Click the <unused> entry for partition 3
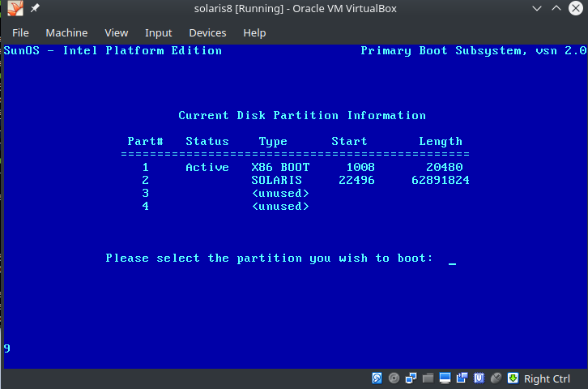Image resolution: width=588 pixels, height=389 pixels. pyautogui.click(x=280, y=193)
